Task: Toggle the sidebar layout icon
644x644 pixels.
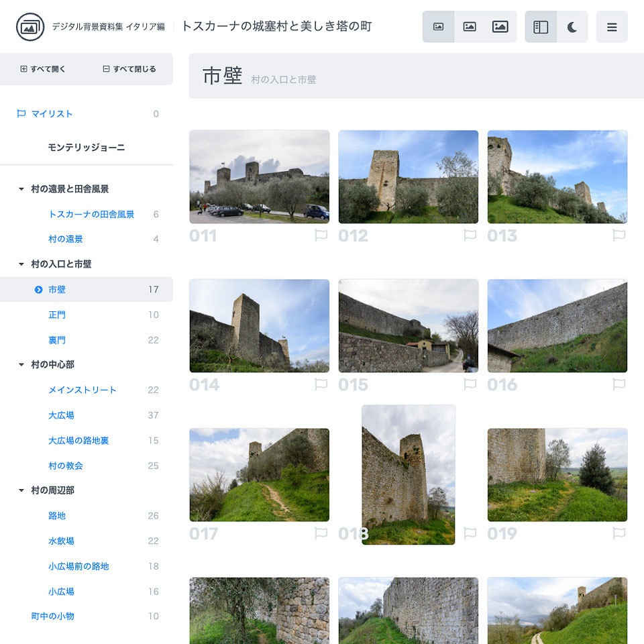Action: coord(541,27)
